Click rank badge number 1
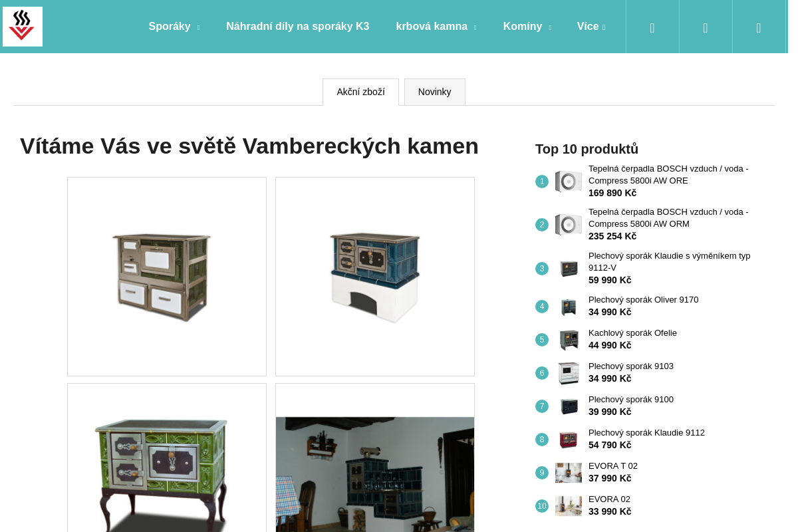 (542, 182)
